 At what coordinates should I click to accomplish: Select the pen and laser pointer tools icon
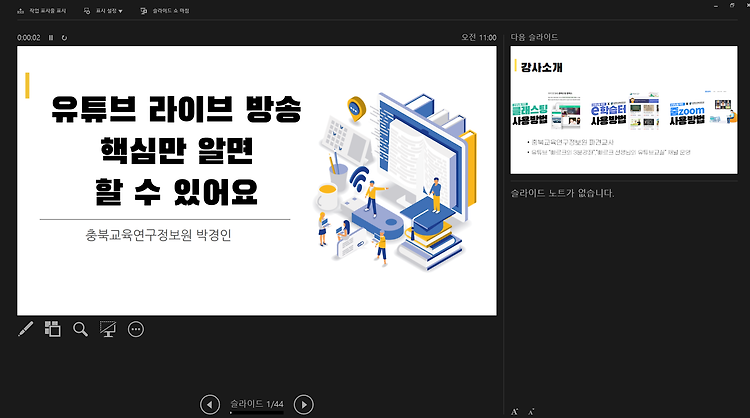coord(26,329)
